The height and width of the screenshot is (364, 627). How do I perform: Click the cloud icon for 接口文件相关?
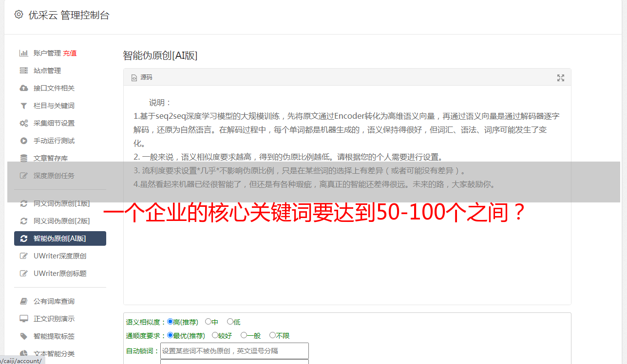[23, 88]
